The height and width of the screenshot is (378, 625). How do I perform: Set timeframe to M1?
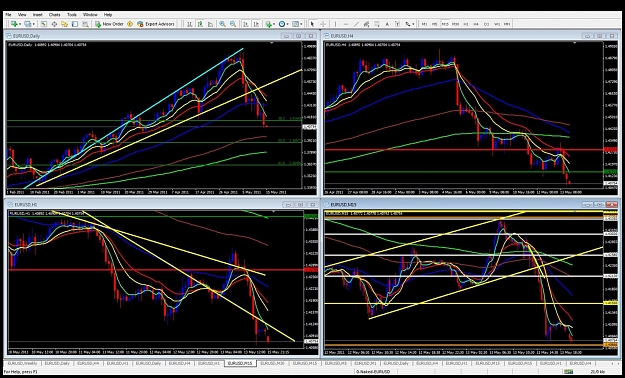[425, 24]
